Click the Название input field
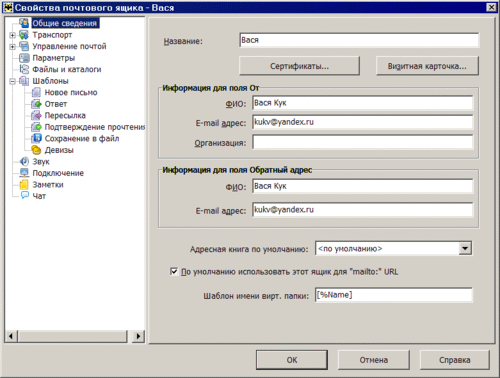The height and width of the screenshot is (378, 500). [359, 40]
